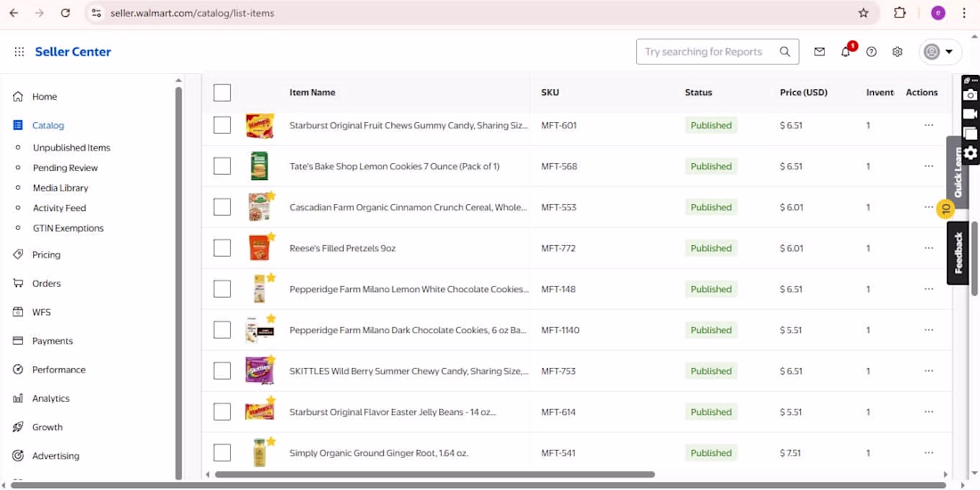The height and width of the screenshot is (490, 980).
Task: Check the Reese's Filled Pretzels row checkbox
Action: pyautogui.click(x=222, y=249)
